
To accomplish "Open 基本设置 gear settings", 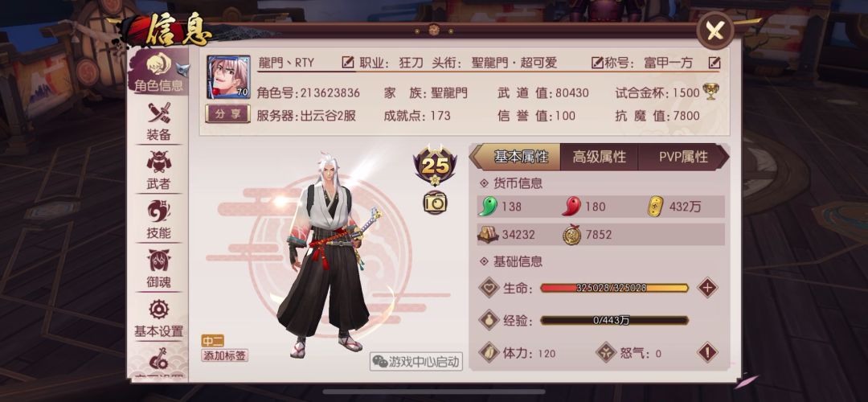I will click(158, 319).
